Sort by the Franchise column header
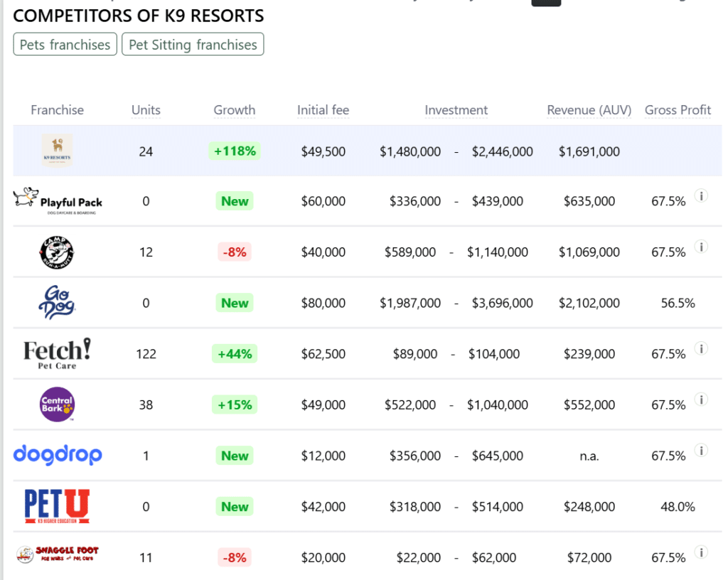Viewport: 728px width, 580px height. [x=57, y=110]
